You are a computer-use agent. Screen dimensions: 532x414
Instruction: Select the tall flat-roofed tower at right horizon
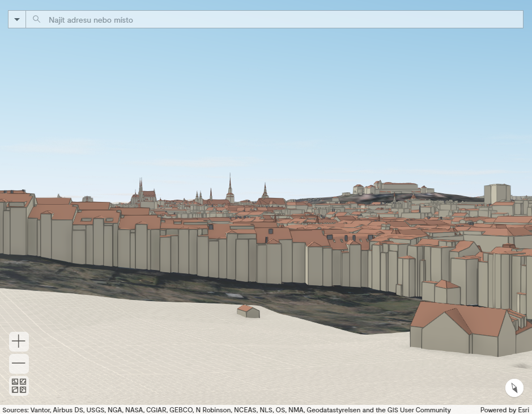(497, 193)
